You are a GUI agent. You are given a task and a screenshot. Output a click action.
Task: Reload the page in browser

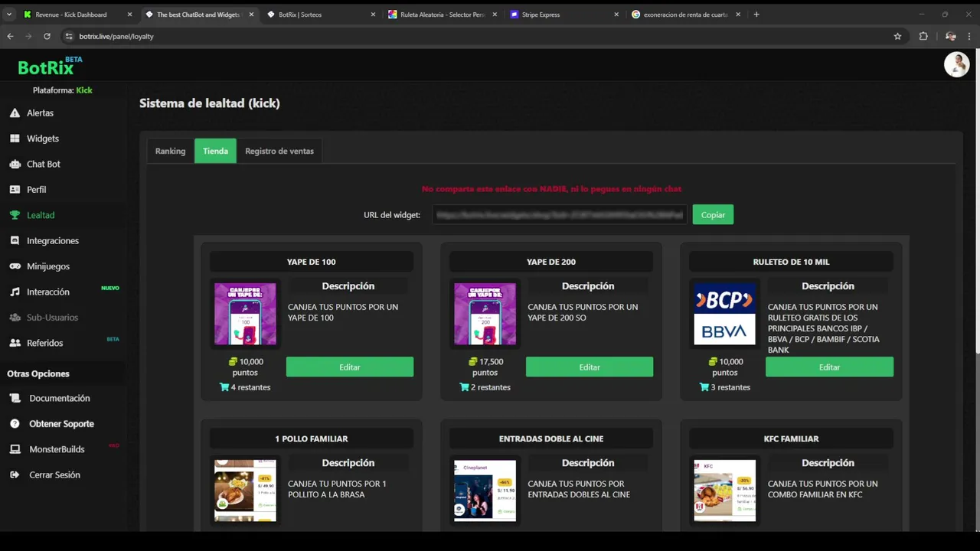pos(47,36)
